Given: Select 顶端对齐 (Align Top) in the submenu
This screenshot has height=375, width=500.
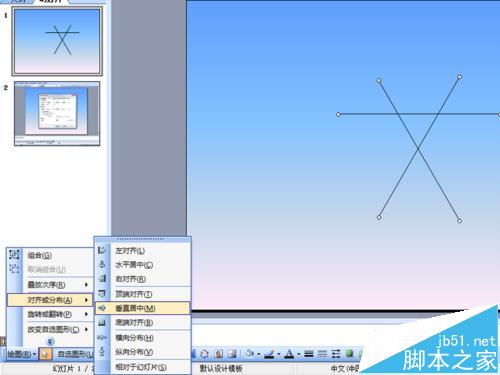Looking at the screenshot, I should point(143,294).
